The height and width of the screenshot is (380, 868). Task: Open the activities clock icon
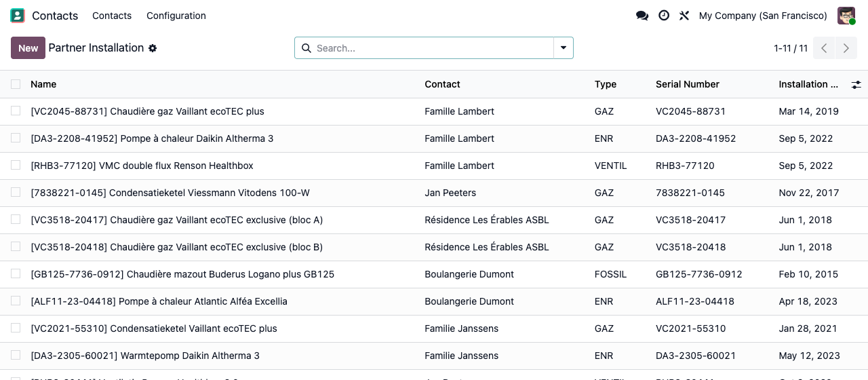(x=664, y=16)
